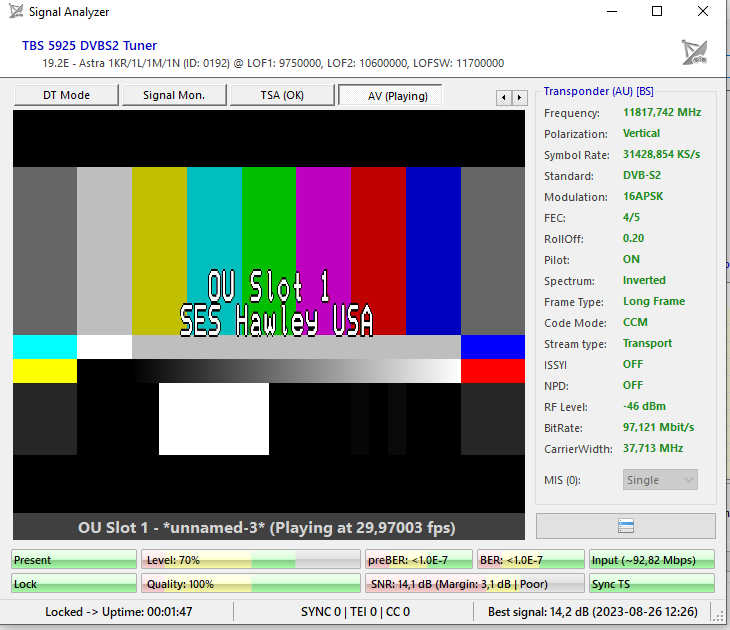This screenshot has width=730, height=630.
Task: Select the AV (Playing) tab
Action: pyautogui.click(x=390, y=95)
